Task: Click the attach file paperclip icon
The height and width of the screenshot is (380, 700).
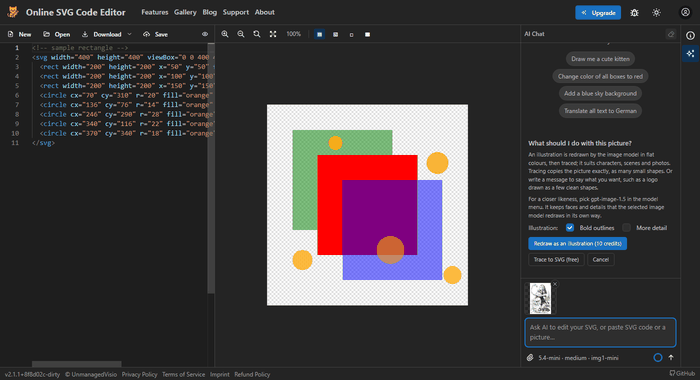Action: (530, 358)
